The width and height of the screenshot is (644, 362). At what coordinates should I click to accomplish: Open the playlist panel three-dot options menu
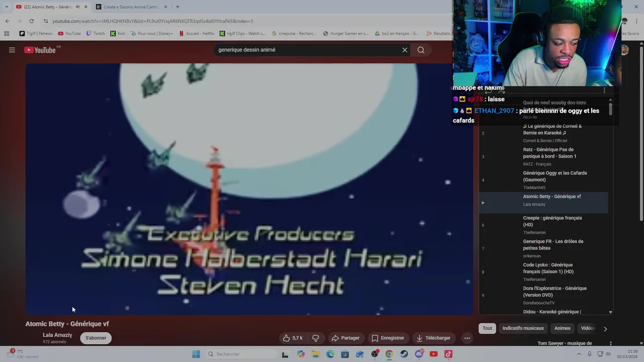point(604,90)
